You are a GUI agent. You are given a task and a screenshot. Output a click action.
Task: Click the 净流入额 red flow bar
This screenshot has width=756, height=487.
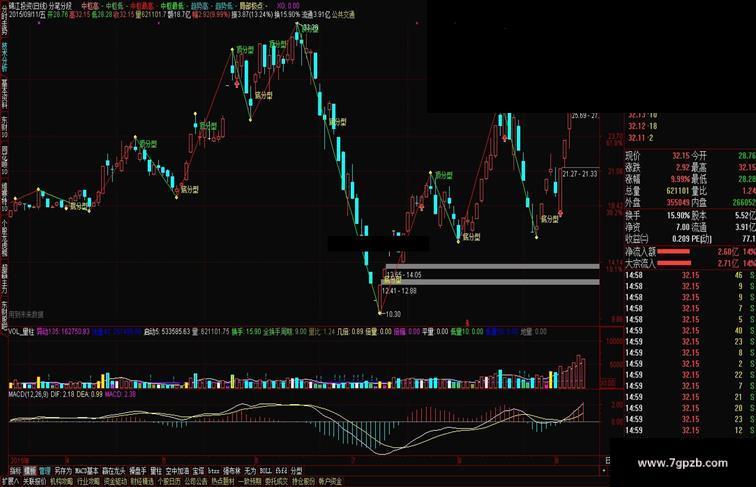click(x=674, y=252)
